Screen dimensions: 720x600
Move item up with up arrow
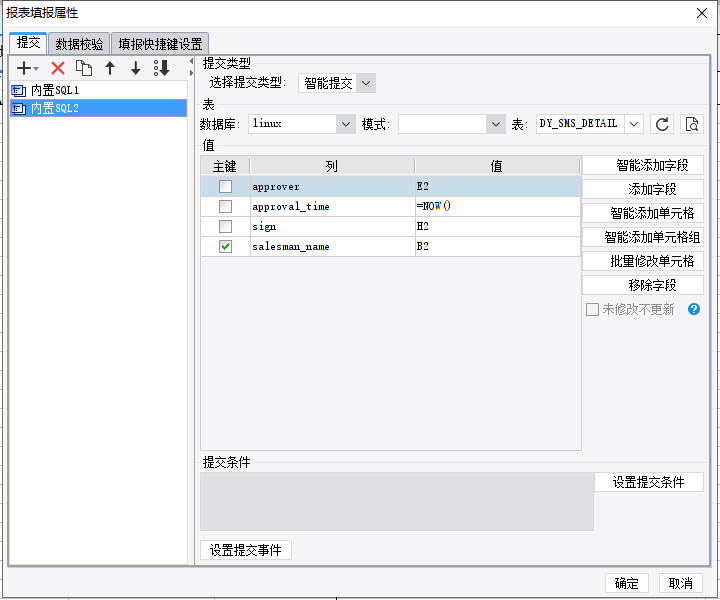(110, 68)
